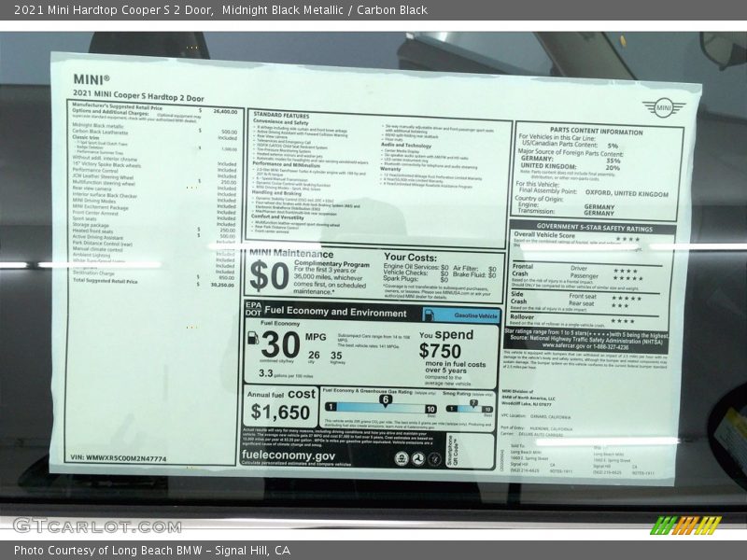The width and height of the screenshot is (747, 560).
Task: Switch to the Fuel Economy and Environment tab
Action: (335, 313)
